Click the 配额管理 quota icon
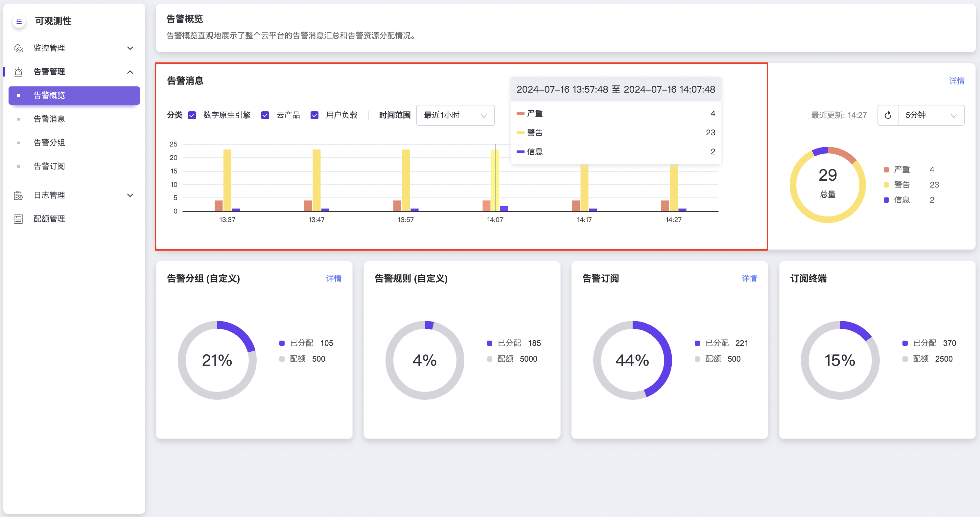 [x=18, y=219]
